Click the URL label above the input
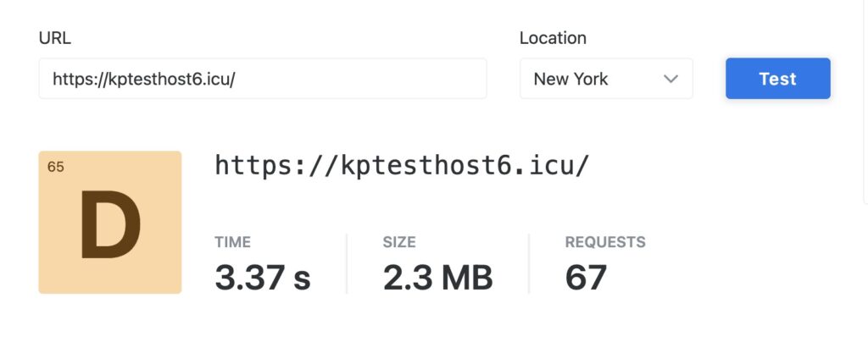This screenshot has height=342, width=868. pos(55,38)
